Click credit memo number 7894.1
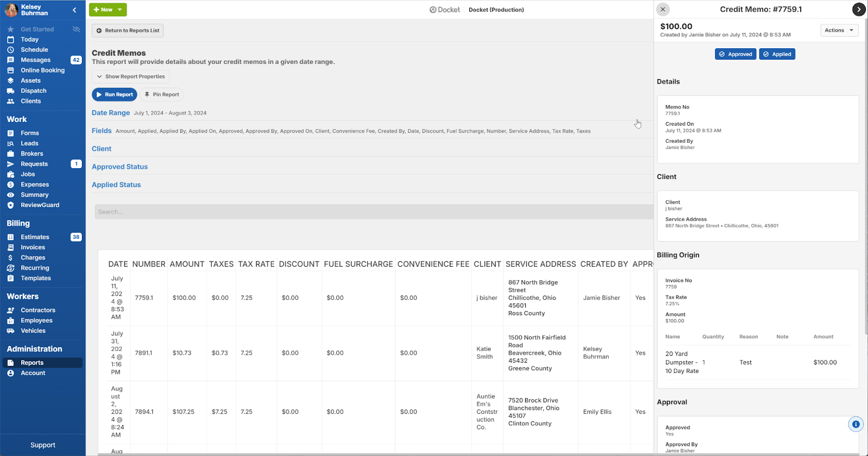Screen dimensions: 868x456 point(144,412)
